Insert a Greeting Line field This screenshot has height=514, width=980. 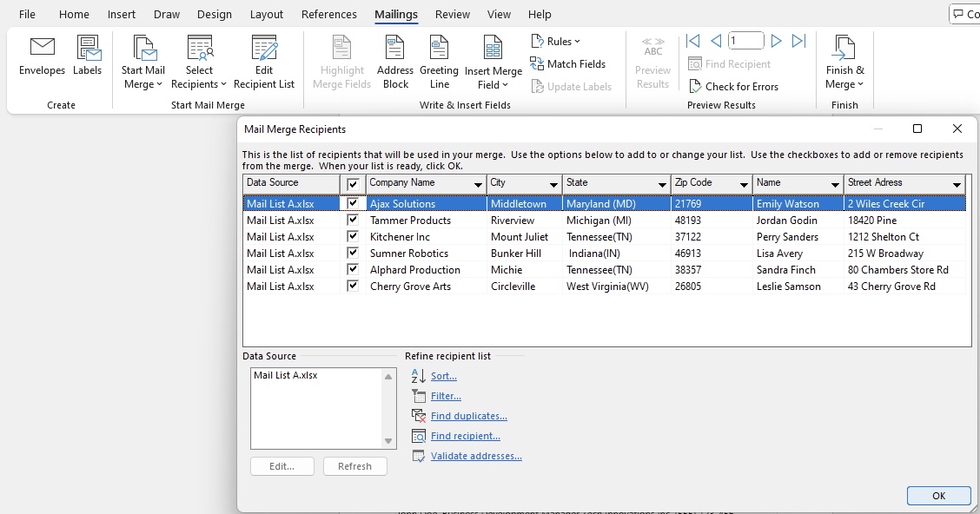click(x=439, y=63)
